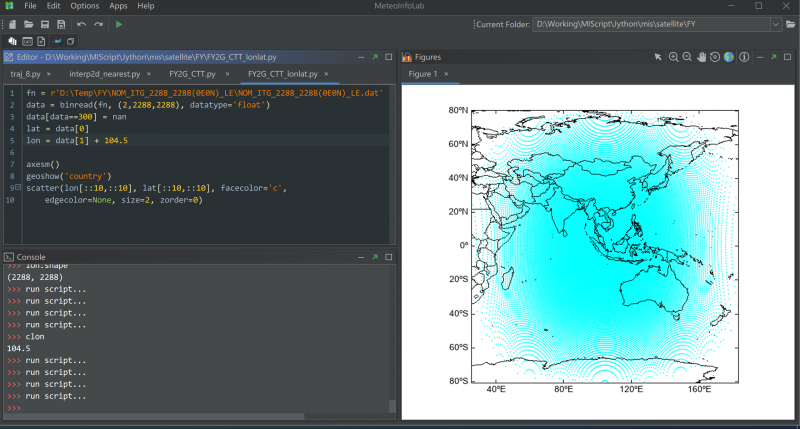Screen dimensions: 800x429
Task: Switch to the interp2d_nearest.py tab
Action: [x=105, y=74]
